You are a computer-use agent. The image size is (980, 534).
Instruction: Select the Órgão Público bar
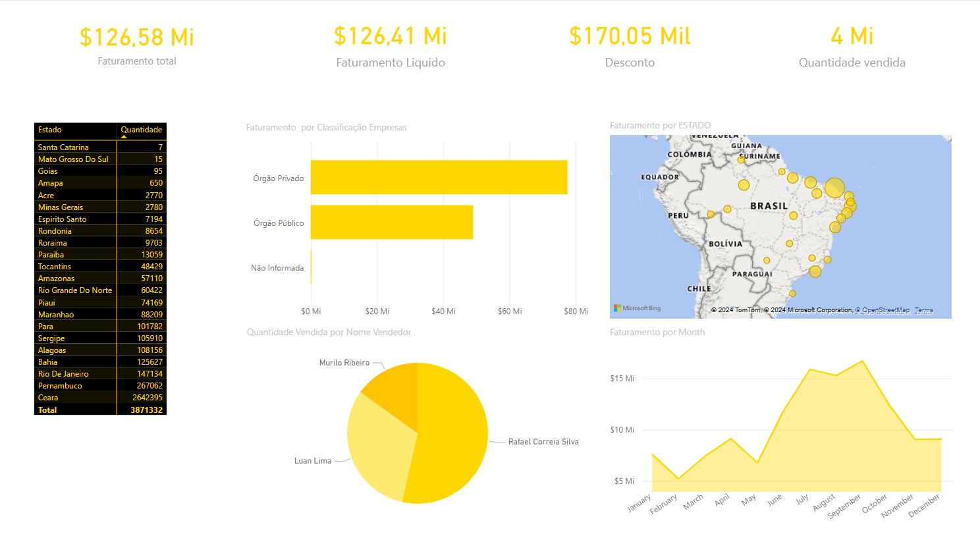pos(391,223)
